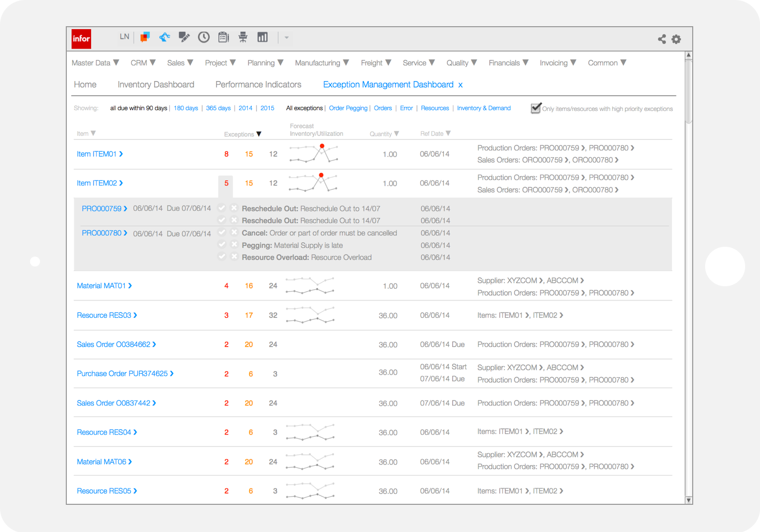This screenshot has width=760, height=532.
Task: Open the comment with pencil icon
Action: (184, 37)
